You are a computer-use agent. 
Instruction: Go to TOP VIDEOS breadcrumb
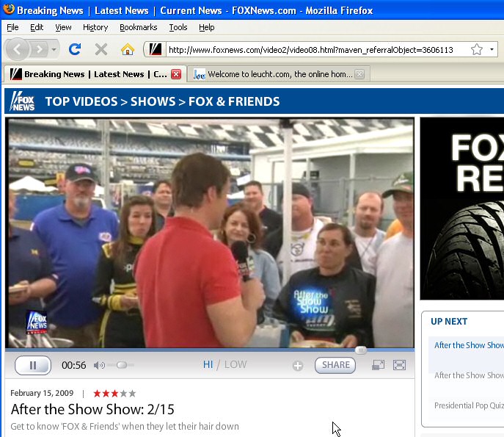(x=81, y=101)
